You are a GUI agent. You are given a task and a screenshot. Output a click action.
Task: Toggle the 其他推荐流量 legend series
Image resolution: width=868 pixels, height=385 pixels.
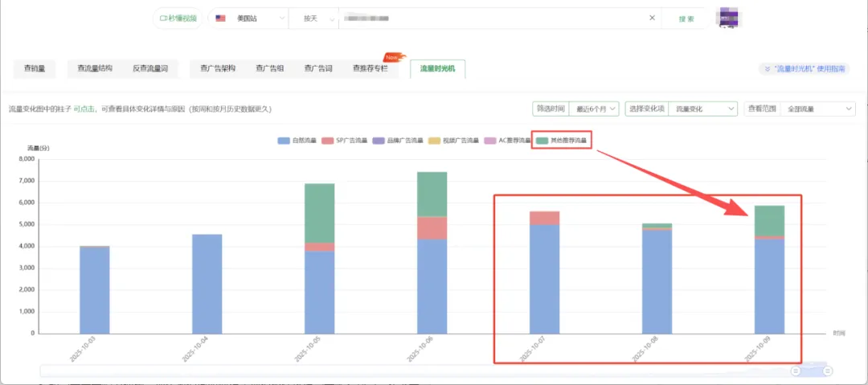pyautogui.click(x=561, y=141)
